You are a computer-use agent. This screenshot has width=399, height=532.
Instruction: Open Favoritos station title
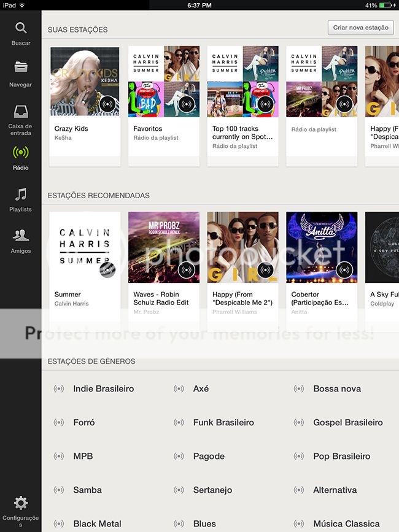coord(147,129)
